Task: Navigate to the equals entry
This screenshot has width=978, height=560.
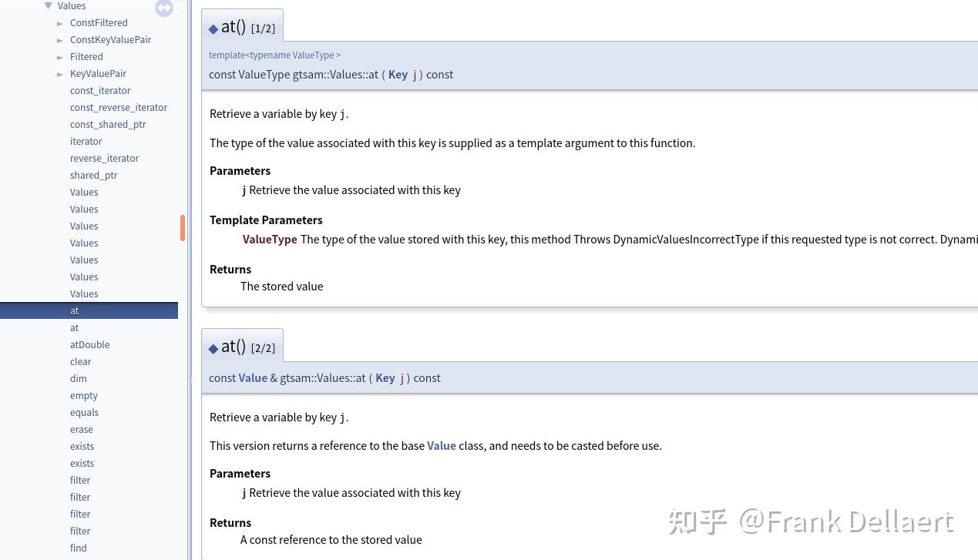Action: pos(84,413)
